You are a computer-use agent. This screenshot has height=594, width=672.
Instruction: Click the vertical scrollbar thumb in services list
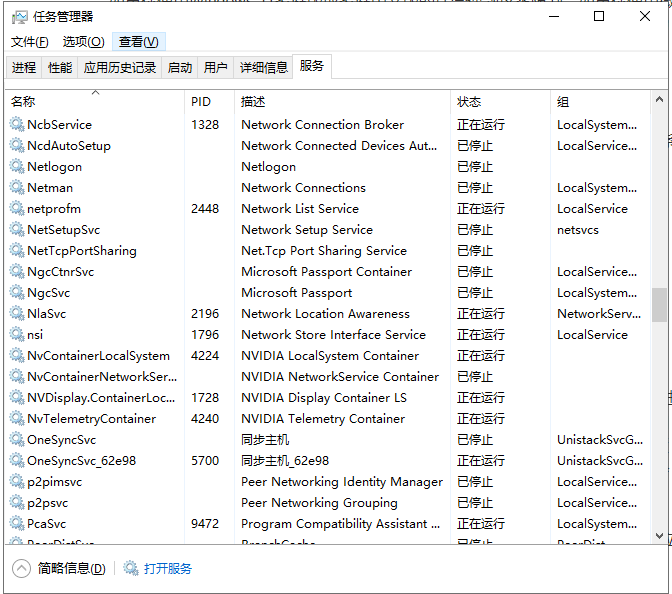pyautogui.click(x=659, y=305)
